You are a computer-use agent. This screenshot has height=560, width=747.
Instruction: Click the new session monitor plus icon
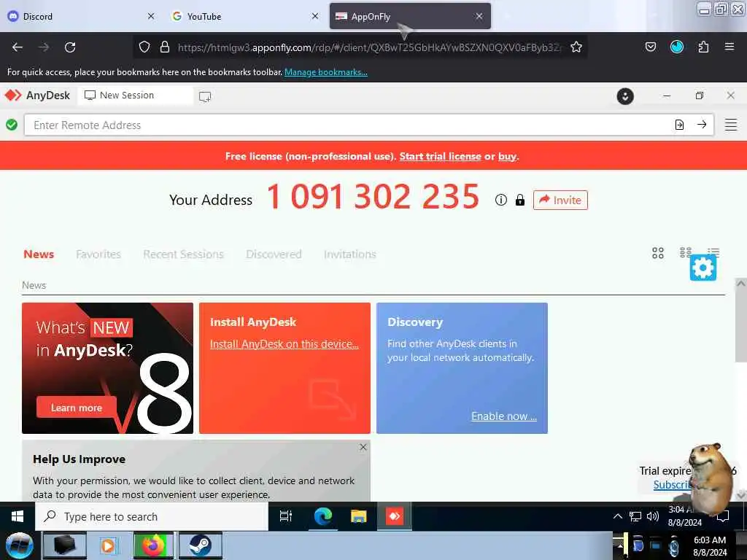coord(205,97)
